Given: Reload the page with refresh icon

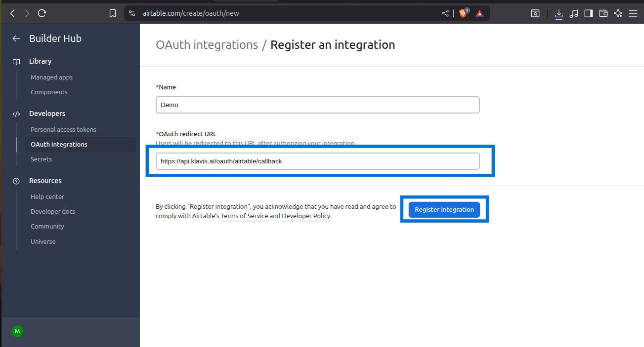Looking at the screenshot, I should [42, 13].
